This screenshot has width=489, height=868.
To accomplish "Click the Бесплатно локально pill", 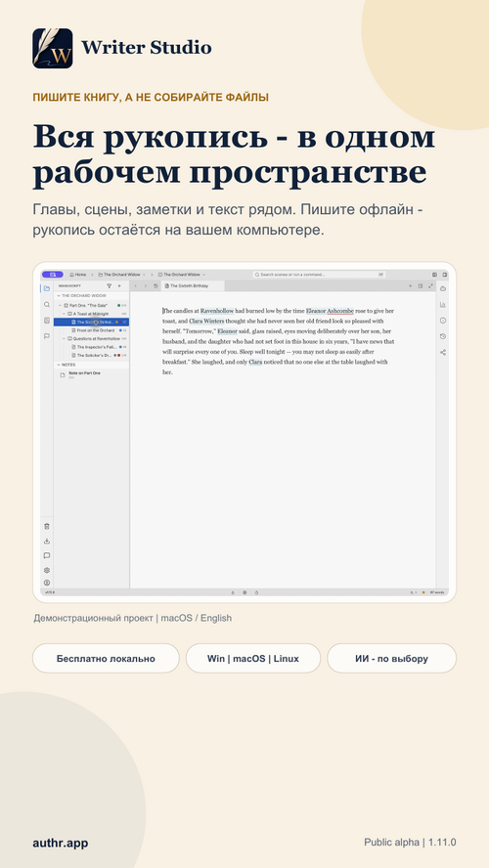I will 106,659.
